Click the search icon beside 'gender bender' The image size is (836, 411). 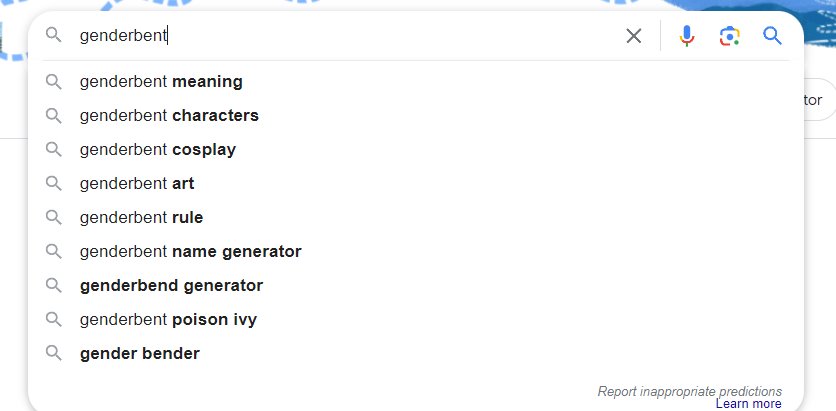tap(54, 354)
